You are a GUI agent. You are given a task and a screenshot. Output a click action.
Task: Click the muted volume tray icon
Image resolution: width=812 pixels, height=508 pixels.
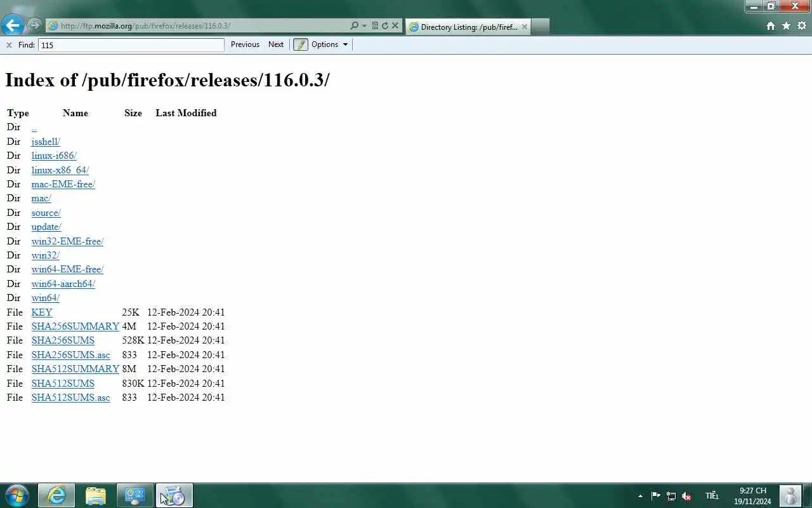[686, 496]
